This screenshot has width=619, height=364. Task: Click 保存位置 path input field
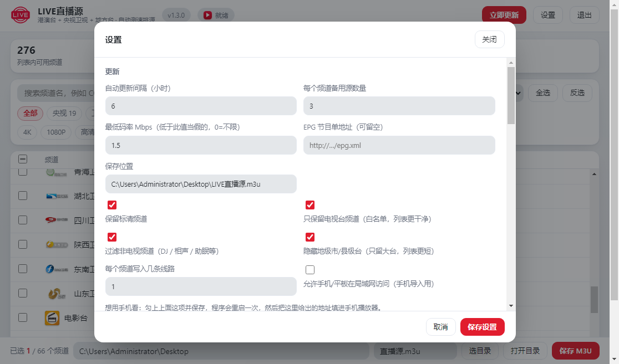point(201,184)
